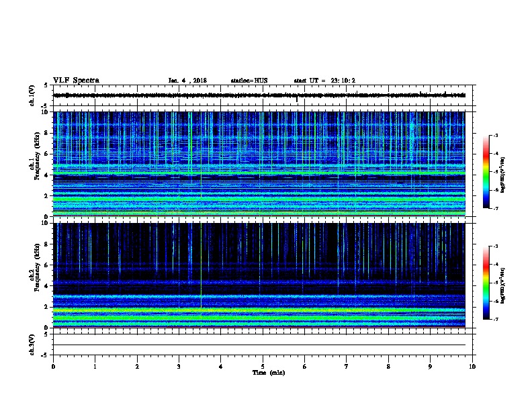Image resolution: width=532 pixels, height=411 pixels.
Task: Click the "-3" label on ch.1 color bar
Action: 495,136
